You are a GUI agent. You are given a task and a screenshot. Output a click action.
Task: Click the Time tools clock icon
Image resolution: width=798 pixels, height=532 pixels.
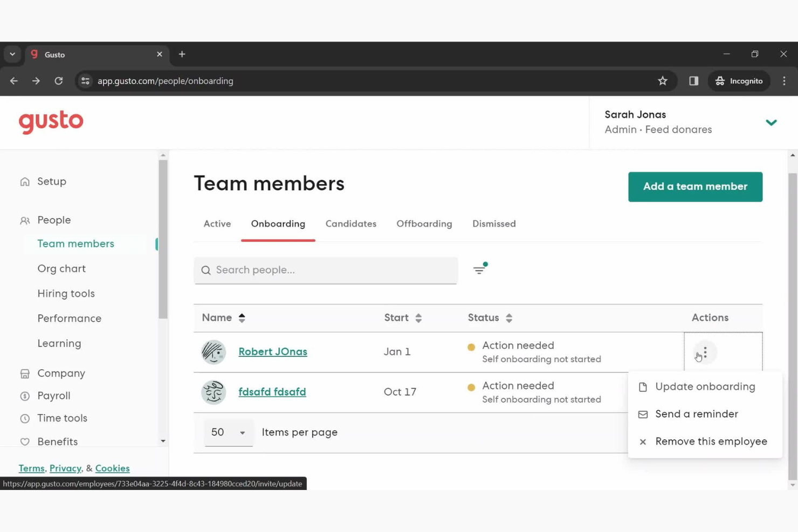tap(25, 418)
